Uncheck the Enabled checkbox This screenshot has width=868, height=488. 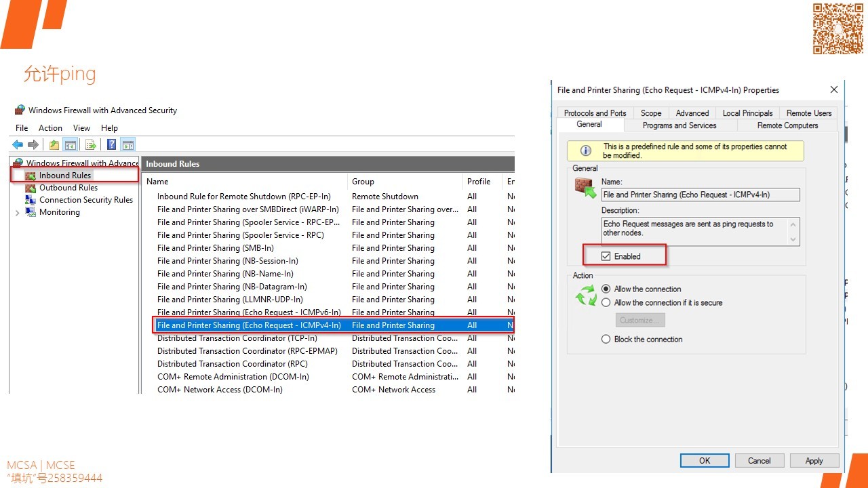point(606,256)
